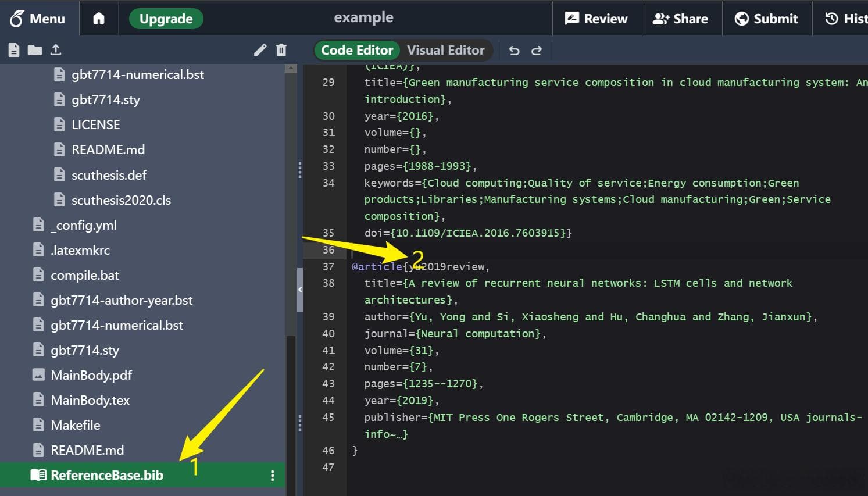Delete selected file with trash icon
Viewport: 868px width, 496px height.
pos(281,50)
